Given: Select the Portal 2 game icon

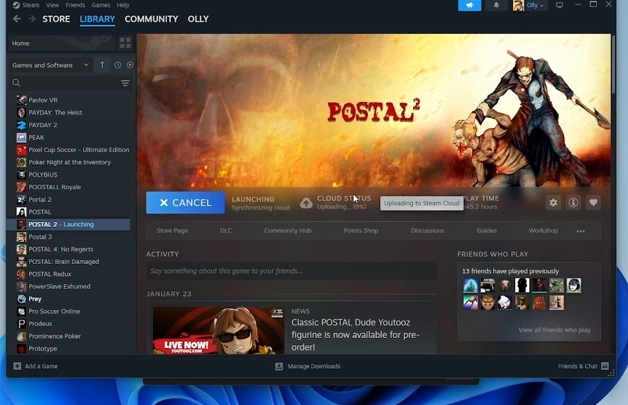Looking at the screenshot, I should [22, 199].
